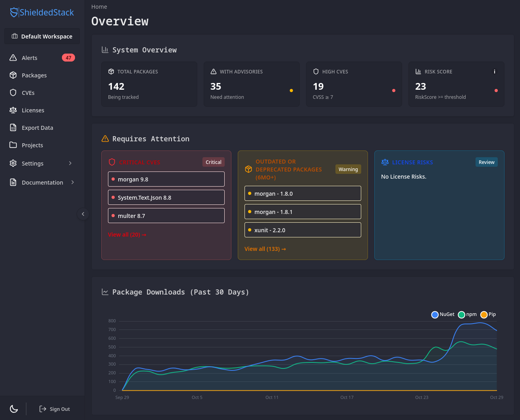Open Projects via the folder icon

[x=13, y=145]
